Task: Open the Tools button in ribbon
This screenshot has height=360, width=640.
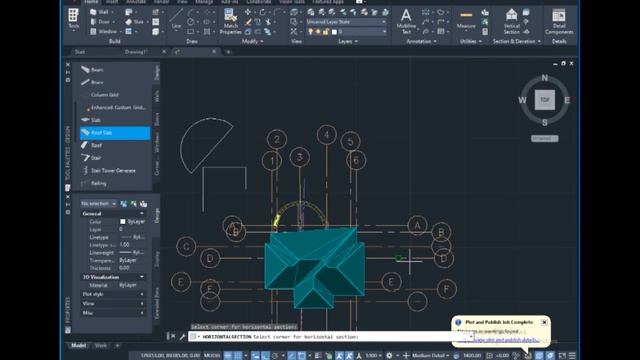Action: tap(73, 19)
